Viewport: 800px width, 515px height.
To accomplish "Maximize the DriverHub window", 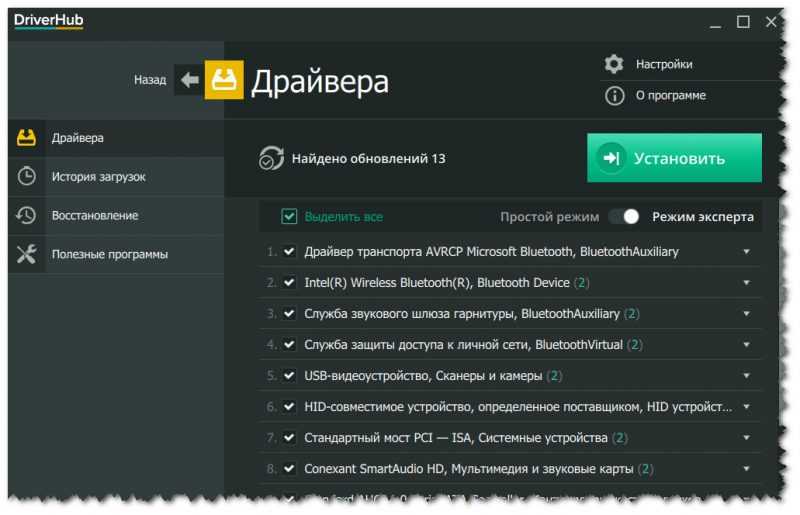I will (743, 22).
